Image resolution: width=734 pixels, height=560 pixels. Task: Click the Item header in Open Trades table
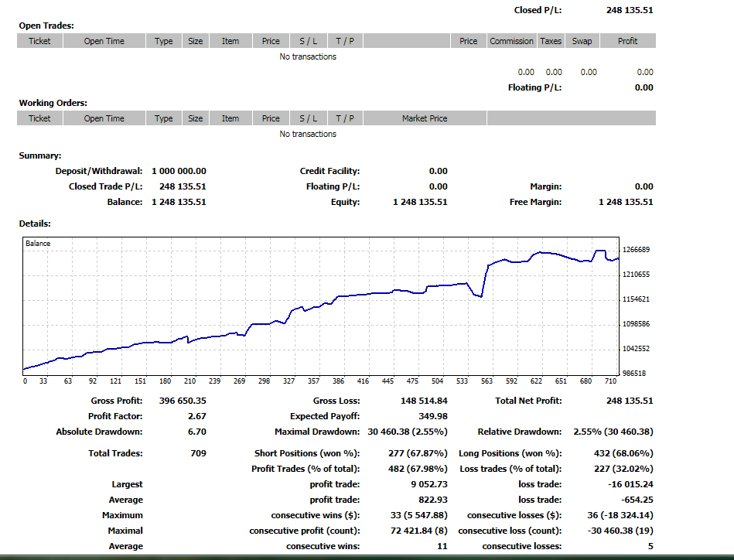(x=230, y=41)
